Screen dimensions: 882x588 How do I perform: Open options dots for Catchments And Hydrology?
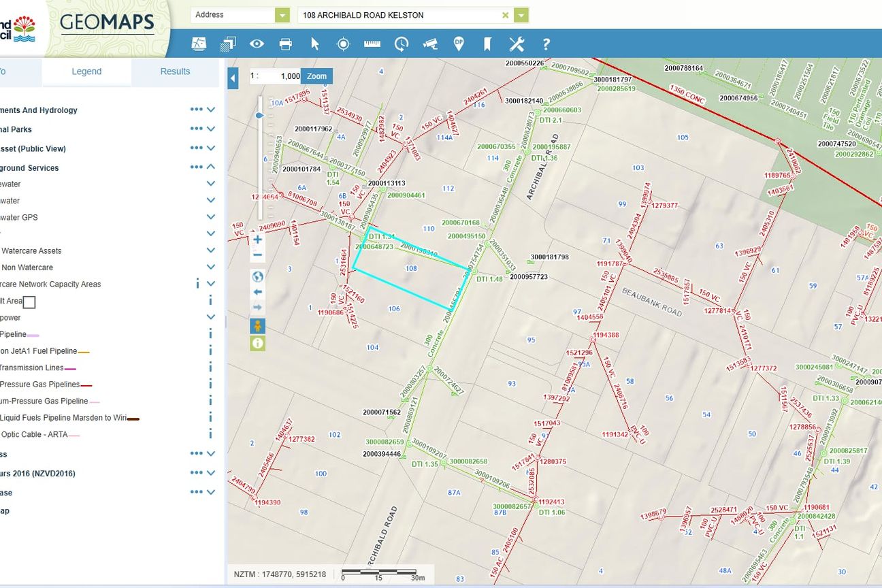point(197,110)
